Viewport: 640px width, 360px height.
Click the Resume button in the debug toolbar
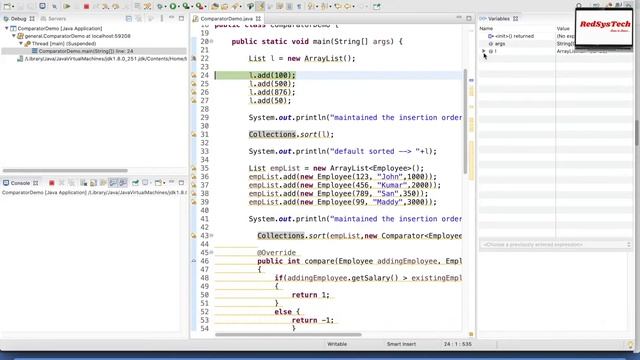(67, 6)
